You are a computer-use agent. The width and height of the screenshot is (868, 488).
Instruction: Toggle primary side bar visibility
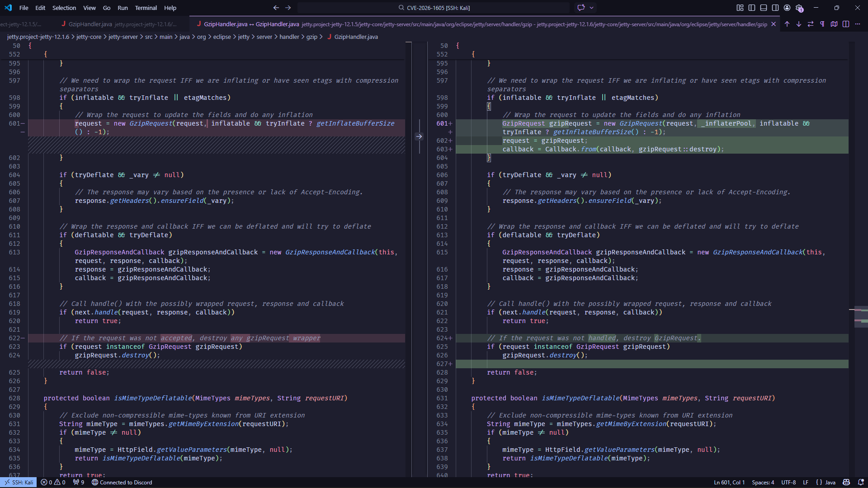click(752, 8)
